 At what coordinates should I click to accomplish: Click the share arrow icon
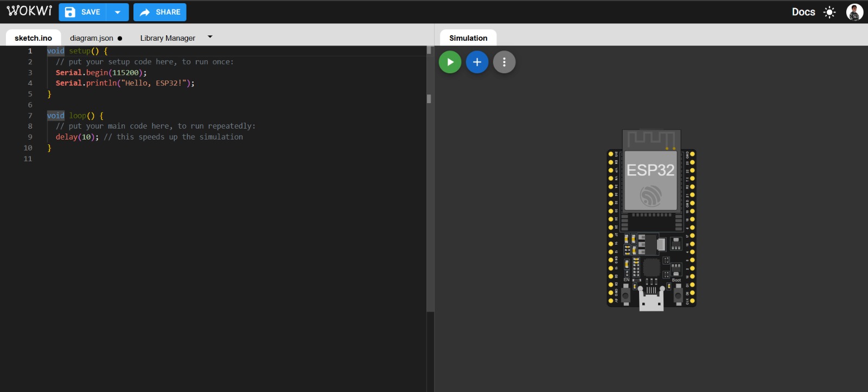(145, 12)
